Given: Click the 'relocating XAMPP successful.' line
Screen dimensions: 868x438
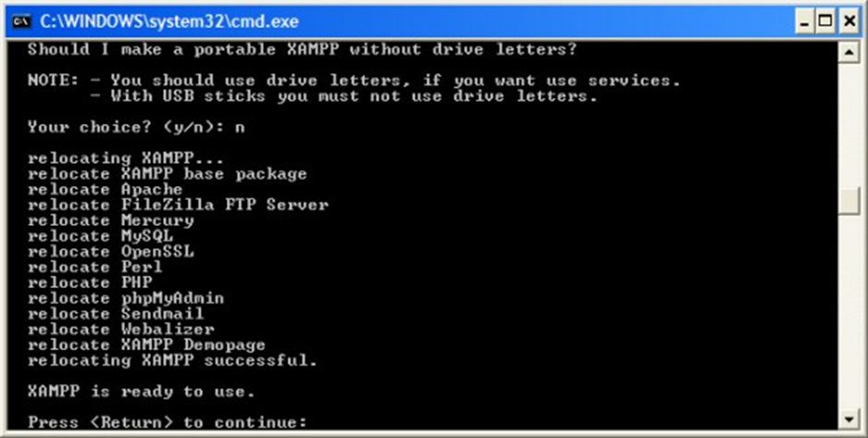Looking at the screenshot, I should click(173, 360).
